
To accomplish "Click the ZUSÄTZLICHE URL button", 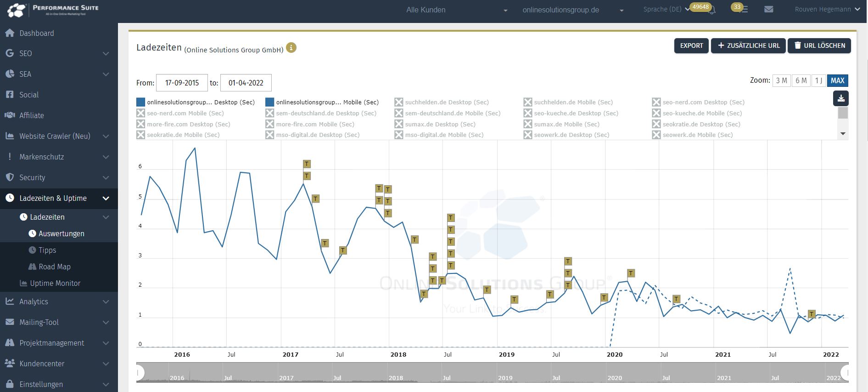I will (748, 45).
